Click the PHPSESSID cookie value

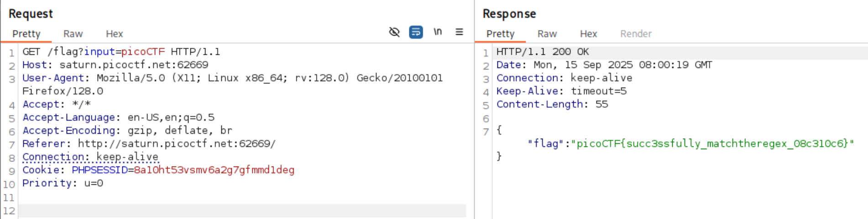coord(214,170)
